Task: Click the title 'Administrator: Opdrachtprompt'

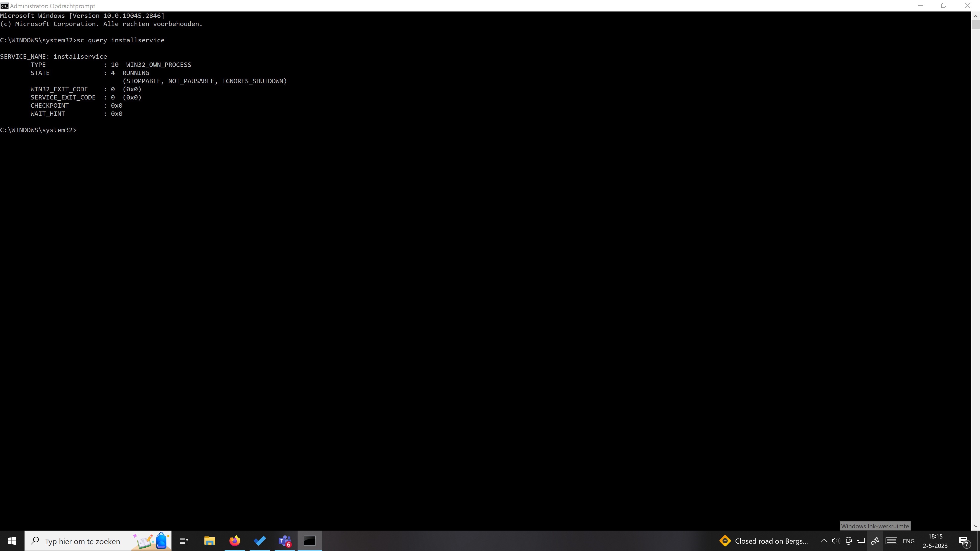Action: 53,6
